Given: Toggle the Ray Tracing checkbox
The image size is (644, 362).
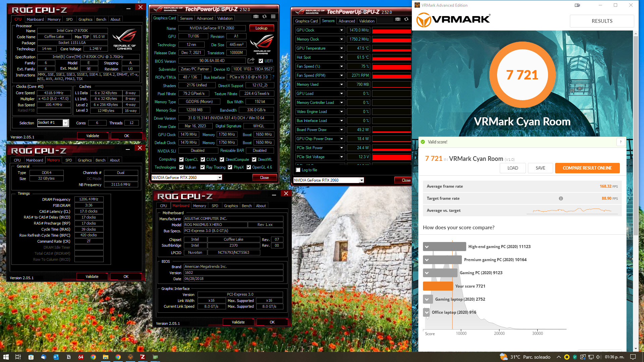Looking at the screenshot, I should pos(203,167).
